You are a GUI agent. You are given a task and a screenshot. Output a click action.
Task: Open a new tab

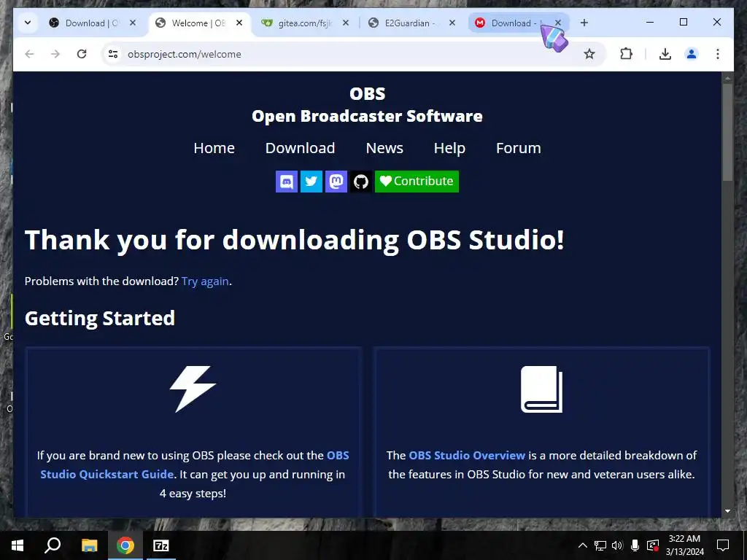[x=584, y=23]
